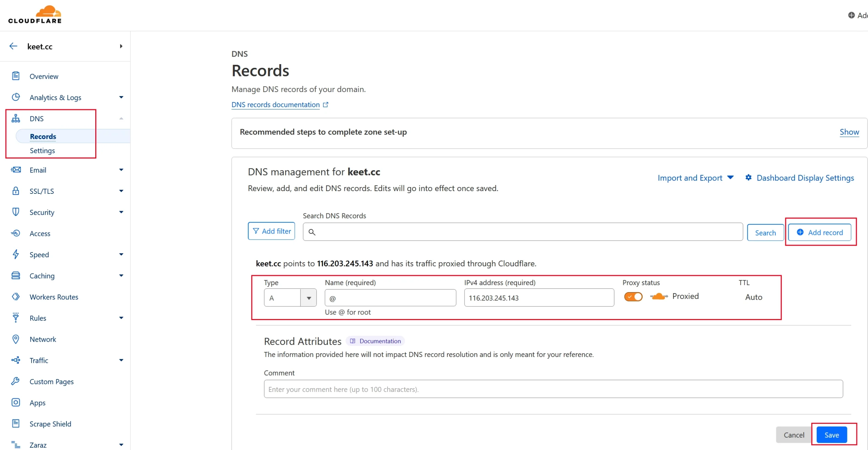Collapse the DNS submenu arrow
The width and height of the screenshot is (868, 450).
click(121, 118)
